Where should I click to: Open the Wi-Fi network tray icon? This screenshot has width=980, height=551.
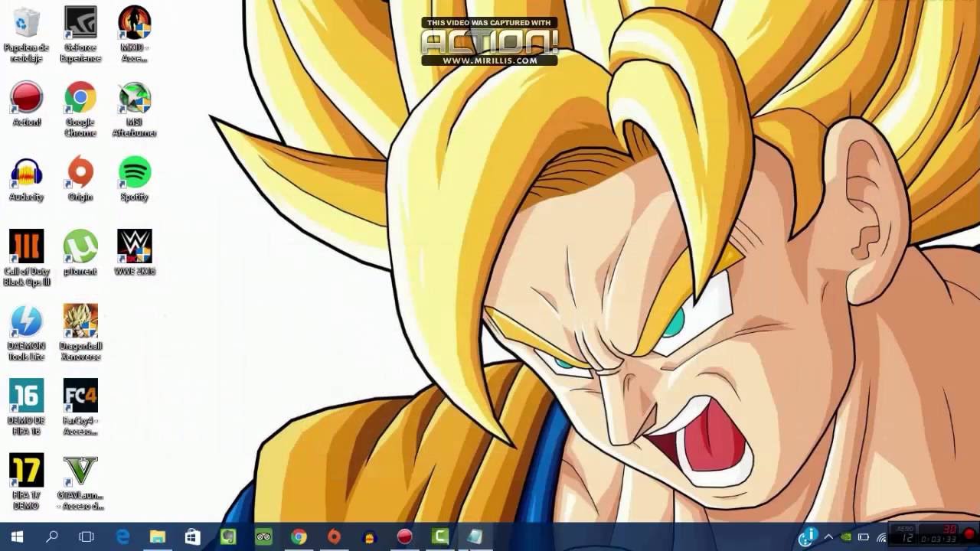[881, 538]
